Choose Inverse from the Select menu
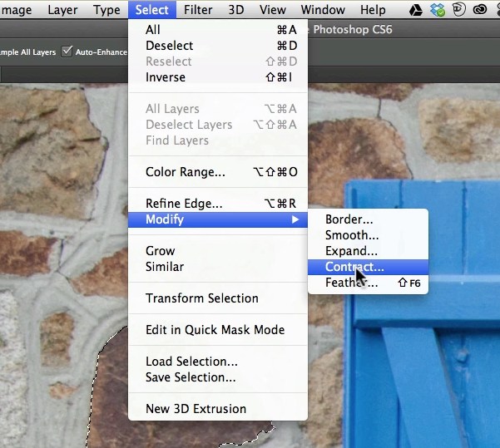The image size is (500, 448). 166,77
